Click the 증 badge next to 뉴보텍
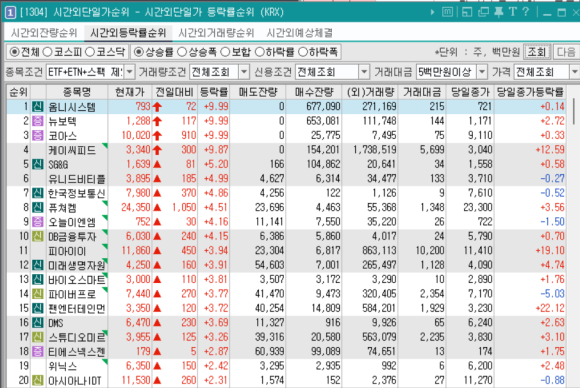 pyautogui.click(x=38, y=121)
